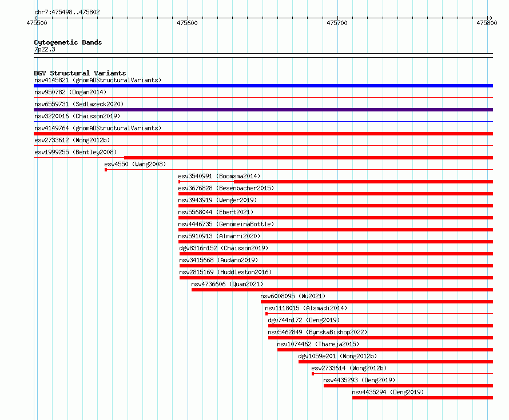Click the 475600 ruler position
This screenshot has height=420, width=509.
tap(187, 23)
